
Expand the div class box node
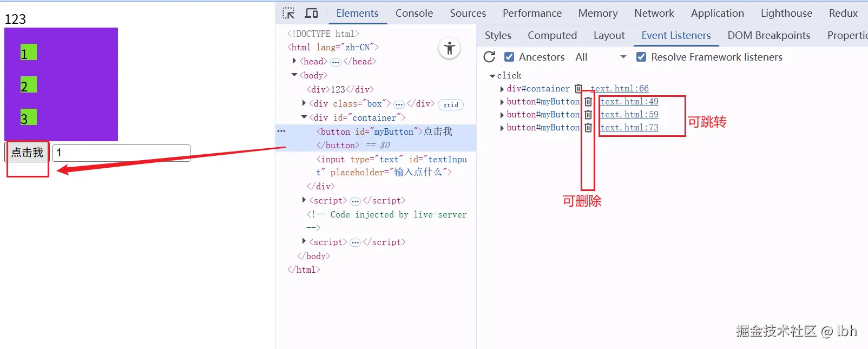click(304, 103)
